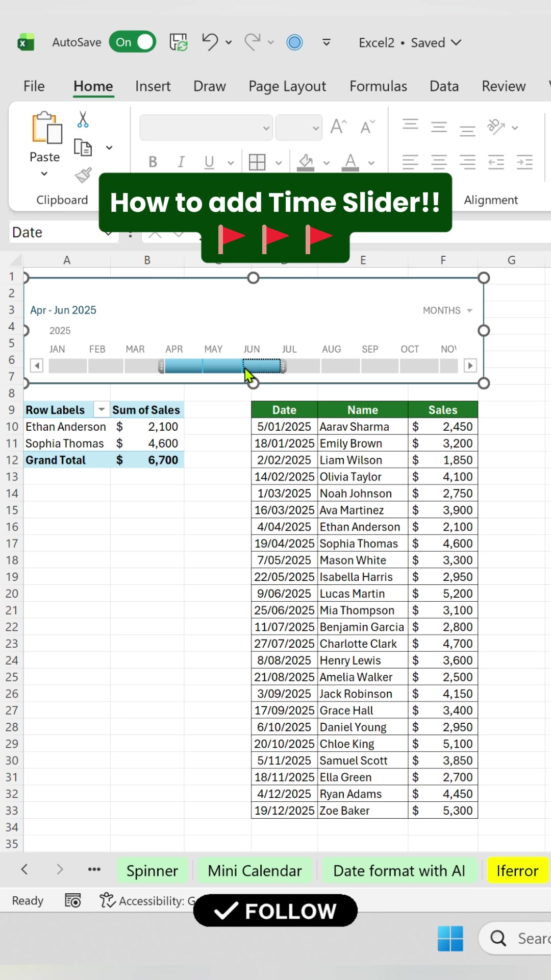Open the Data ribbon tab

(444, 86)
